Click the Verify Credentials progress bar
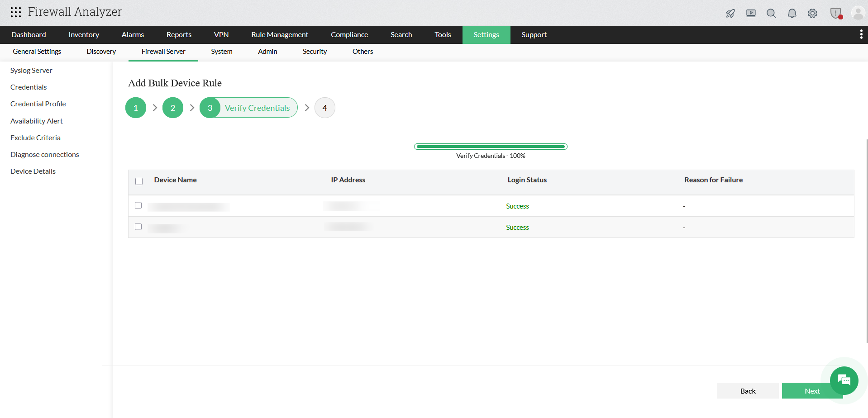Image resolution: width=868 pixels, height=418 pixels. pyautogui.click(x=491, y=147)
